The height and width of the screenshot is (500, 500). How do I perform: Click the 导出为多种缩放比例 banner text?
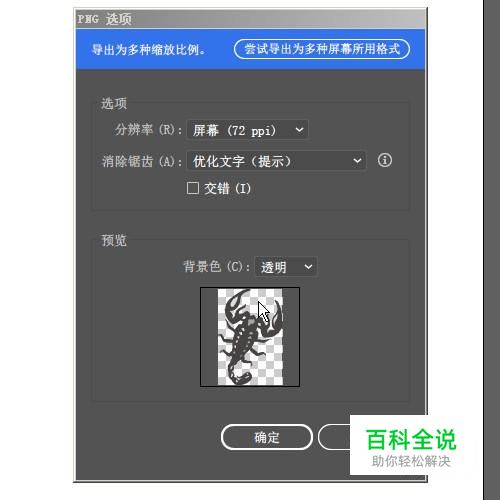pyautogui.click(x=149, y=50)
